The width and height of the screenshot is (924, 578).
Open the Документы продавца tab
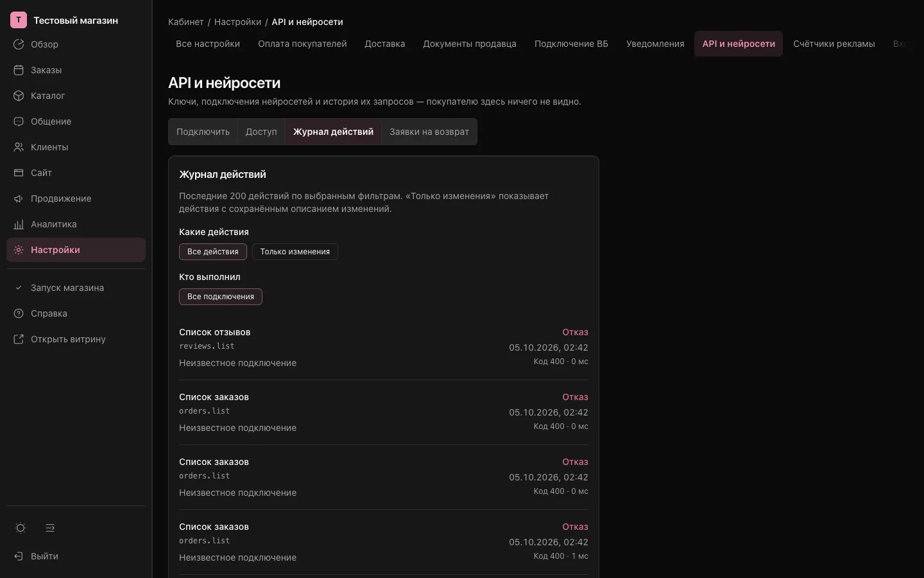(x=470, y=44)
